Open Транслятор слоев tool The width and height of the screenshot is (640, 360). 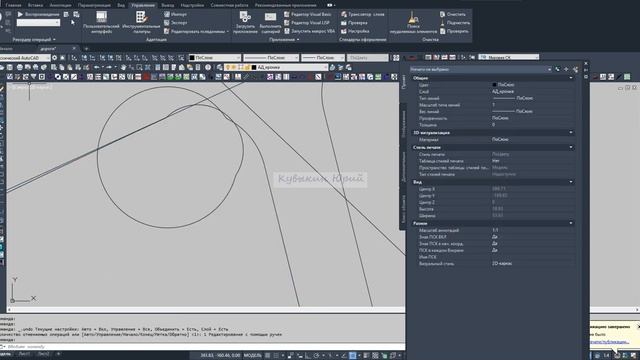pos(363,14)
